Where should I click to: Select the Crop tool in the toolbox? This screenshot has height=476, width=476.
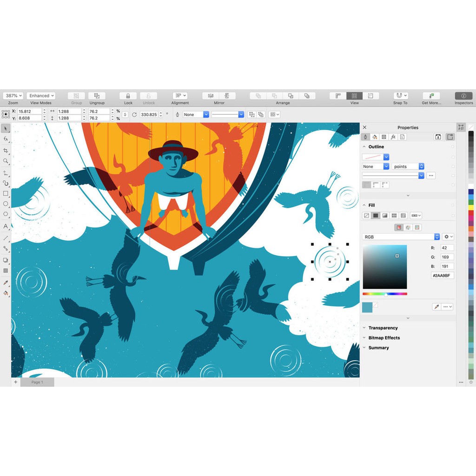6,151
